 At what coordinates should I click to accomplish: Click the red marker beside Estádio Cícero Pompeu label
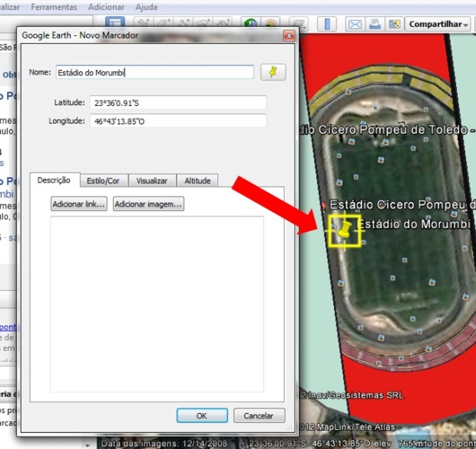[324, 206]
